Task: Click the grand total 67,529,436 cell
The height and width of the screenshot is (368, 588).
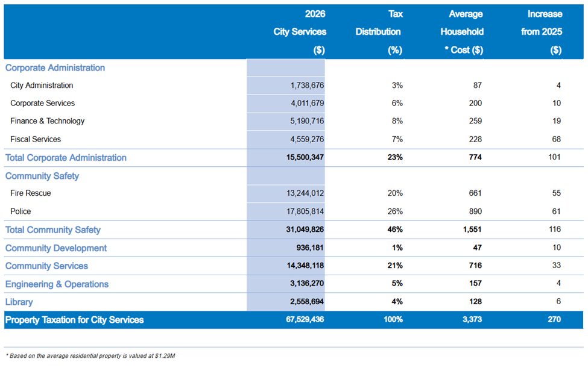Action: tap(304, 320)
